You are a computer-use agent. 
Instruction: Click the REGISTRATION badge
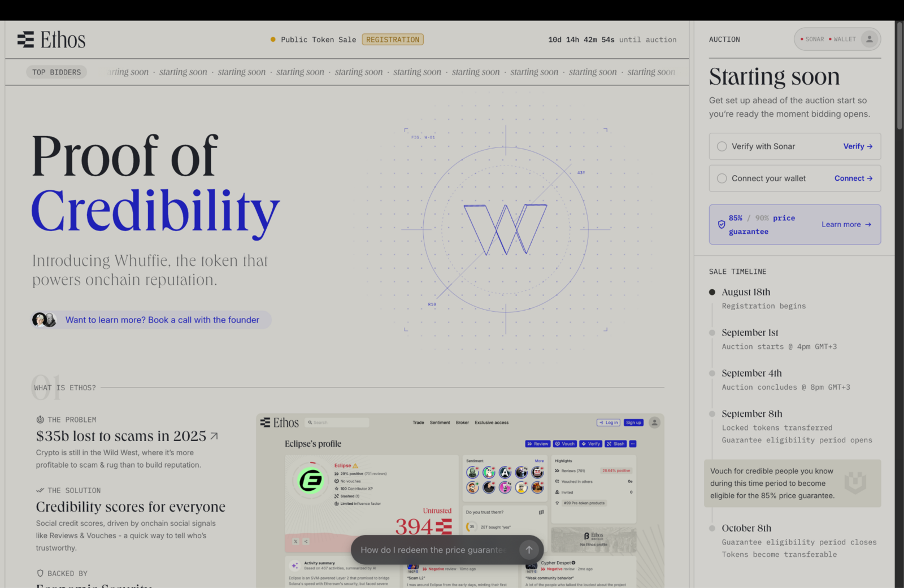pyautogui.click(x=393, y=40)
